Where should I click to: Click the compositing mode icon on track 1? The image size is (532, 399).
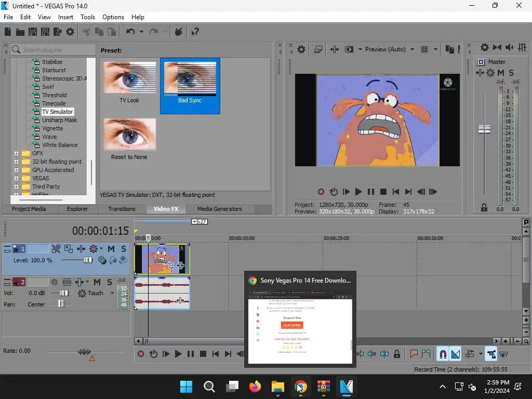point(102,260)
